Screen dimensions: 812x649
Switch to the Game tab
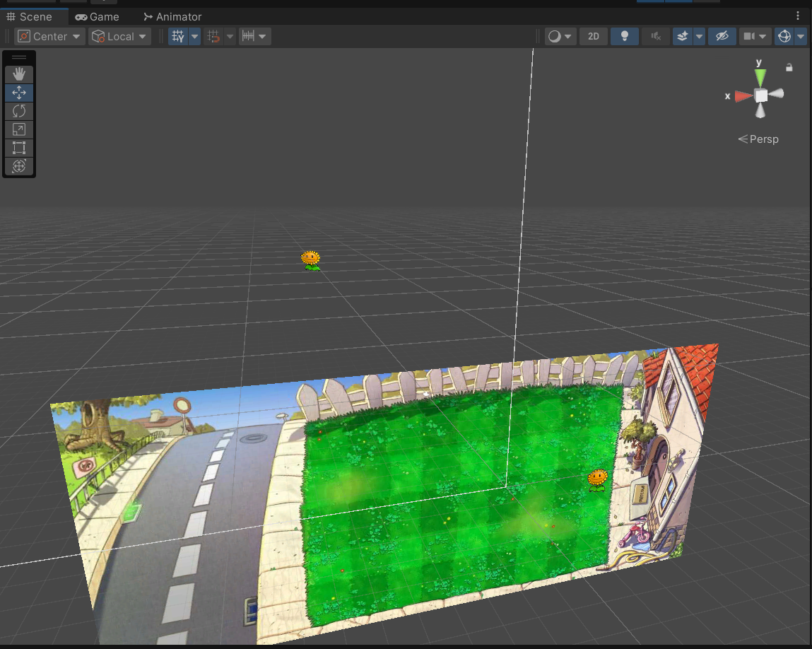coord(98,16)
